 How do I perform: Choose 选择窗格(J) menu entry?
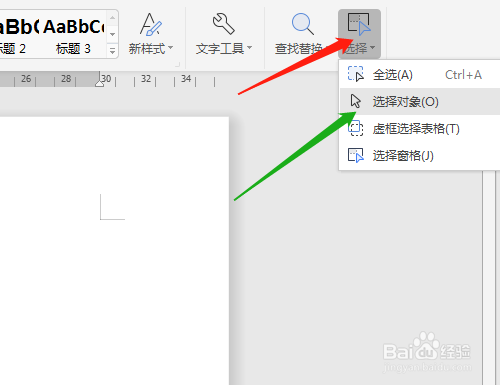click(x=419, y=156)
